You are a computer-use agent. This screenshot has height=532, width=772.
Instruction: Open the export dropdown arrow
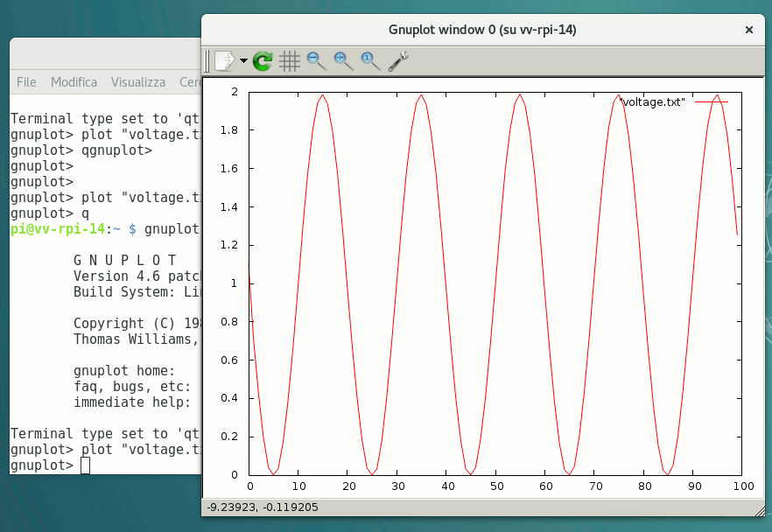(243, 61)
